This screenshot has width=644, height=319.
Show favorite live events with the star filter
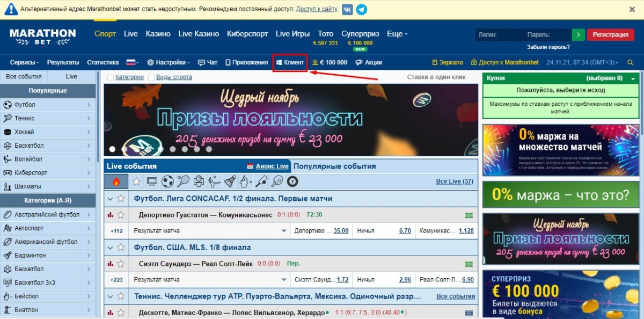tap(136, 182)
